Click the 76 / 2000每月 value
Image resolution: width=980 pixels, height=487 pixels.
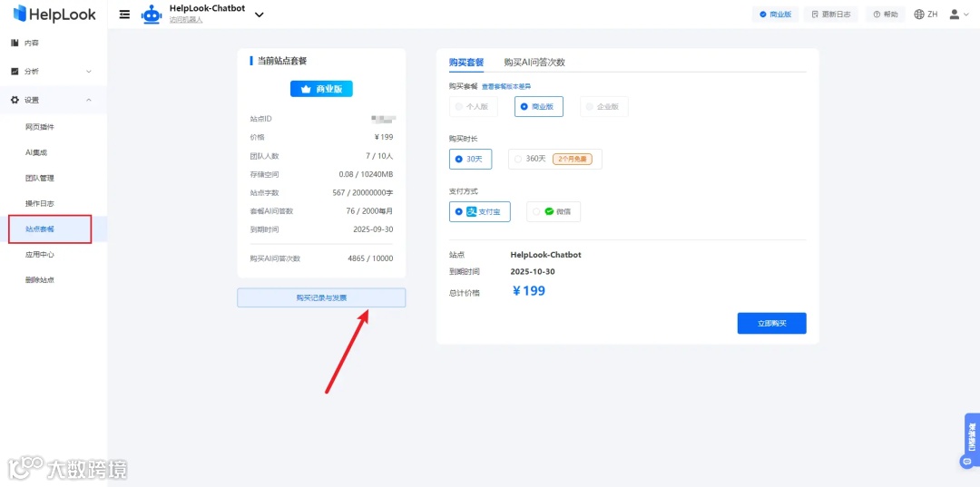(x=369, y=211)
